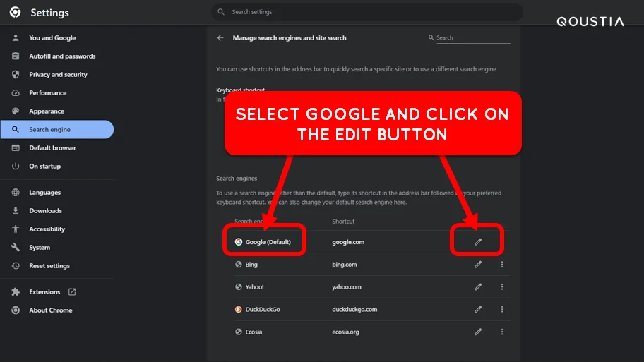Image resolution: width=644 pixels, height=362 pixels.
Task: Click the duckduckgo.com shortcut text
Action: 355,310
